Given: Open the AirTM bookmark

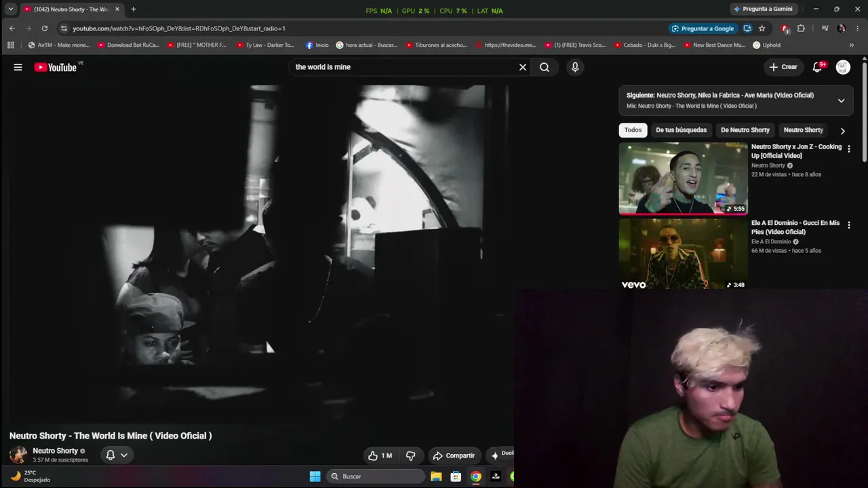Looking at the screenshot, I should (59, 45).
